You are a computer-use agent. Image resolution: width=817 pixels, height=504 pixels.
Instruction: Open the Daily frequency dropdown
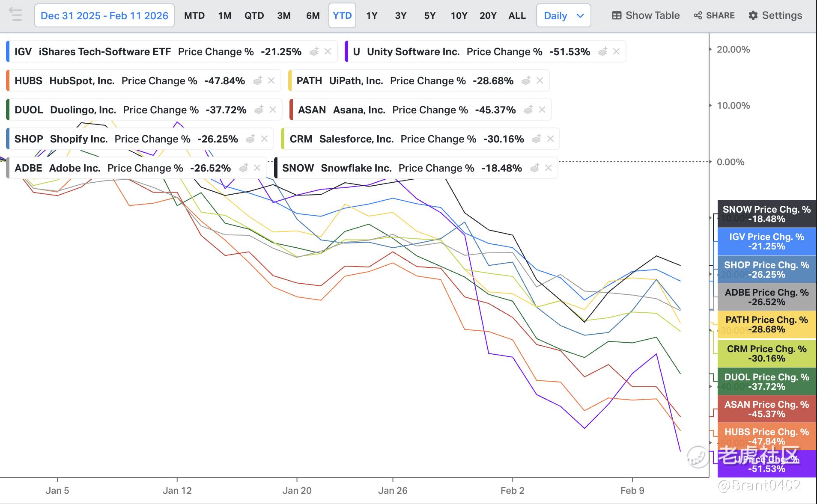pyautogui.click(x=564, y=15)
